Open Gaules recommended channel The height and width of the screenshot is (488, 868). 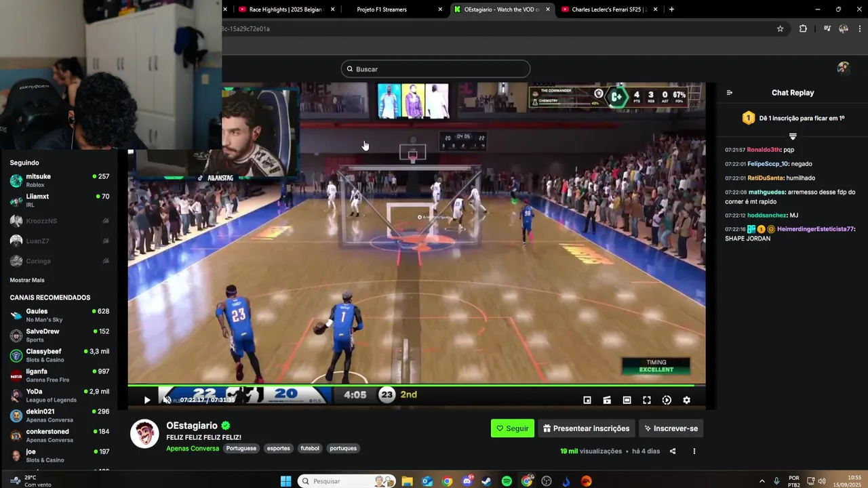(59, 315)
